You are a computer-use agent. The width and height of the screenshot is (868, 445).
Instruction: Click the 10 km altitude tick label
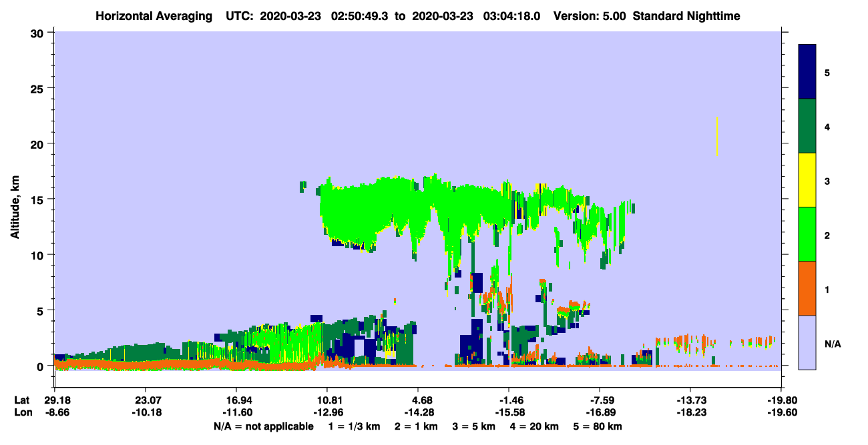(x=39, y=255)
